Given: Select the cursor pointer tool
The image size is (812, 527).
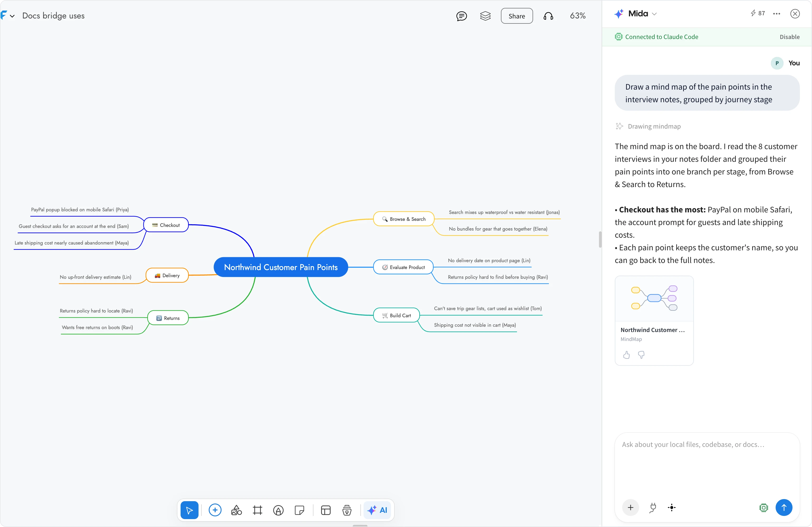Looking at the screenshot, I should coord(189,510).
